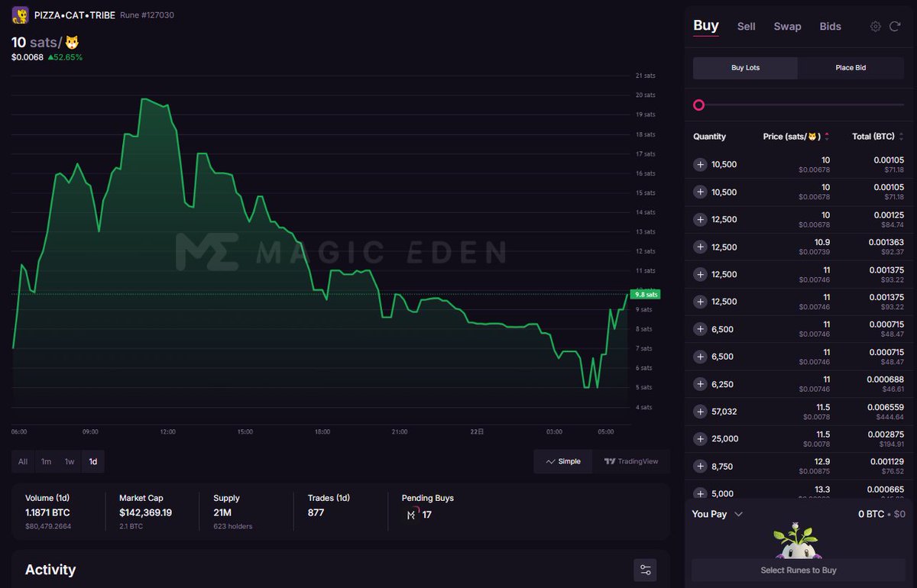Image resolution: width=917 pixels, height=588 pixels.
Task: Open the settings gear in the buy panel
Action: click(876, 27)
